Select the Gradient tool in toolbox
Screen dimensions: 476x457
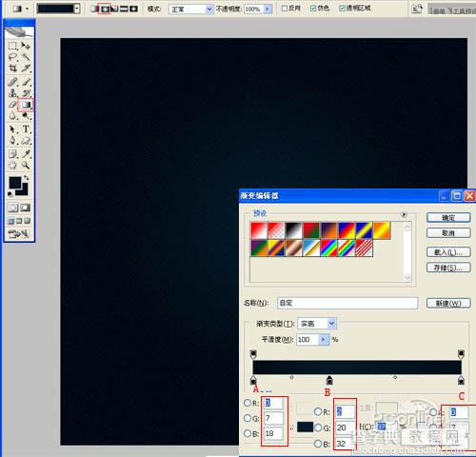point(26,105)
